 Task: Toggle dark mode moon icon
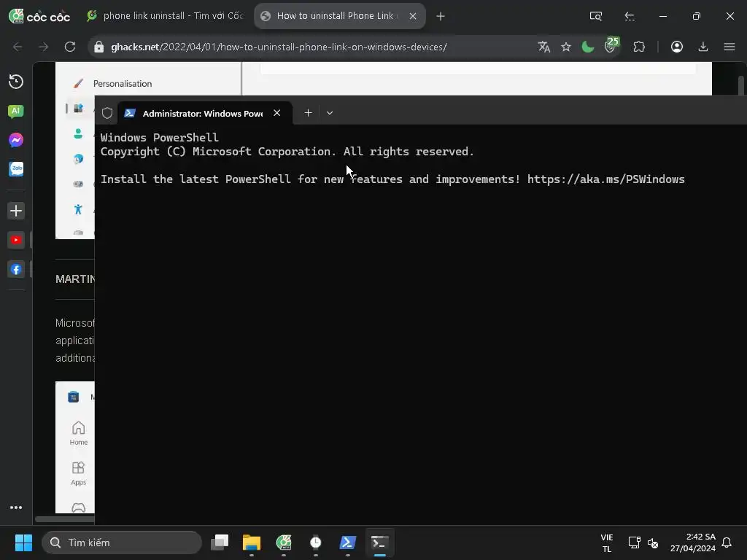tap(588, 47)
